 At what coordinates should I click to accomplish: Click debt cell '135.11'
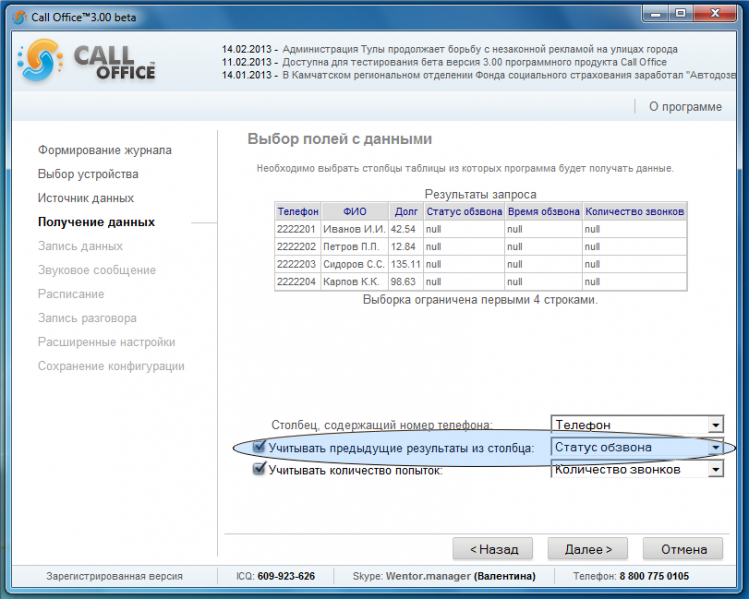[406, 264]
